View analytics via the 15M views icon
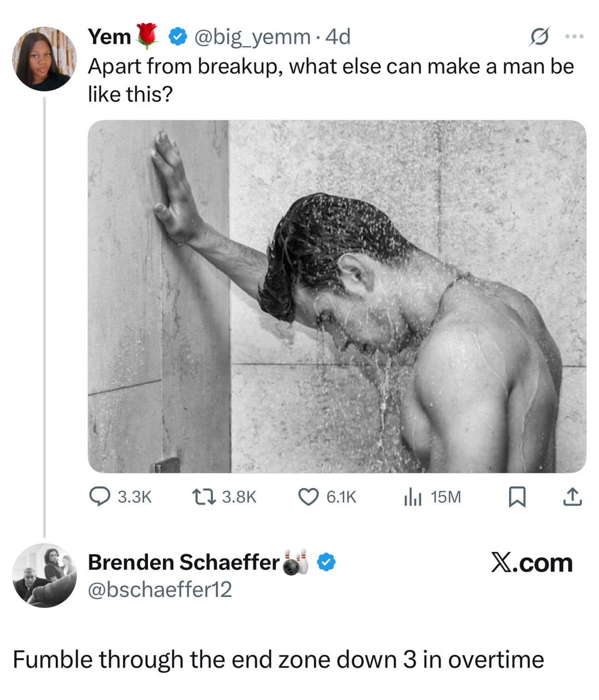Viewport: 599px width, 700px height. (411, 496)
